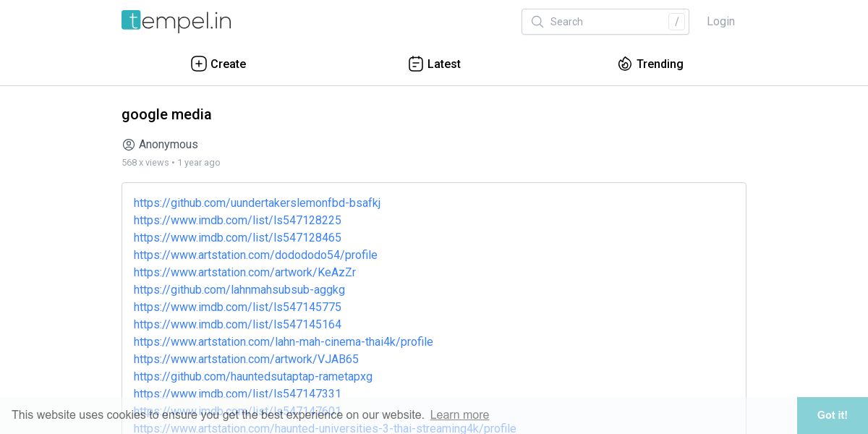Screen dimensions: 868x434
Task: Go to the Latest menu item
Action: point(435,64)
